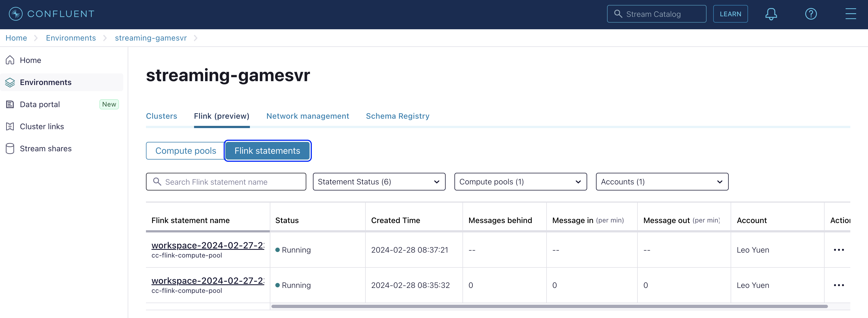Click the table's horizontal scrollbar
Image resolution: width=868 pixels, height=318 pixels.
click(x=549, y=307)
